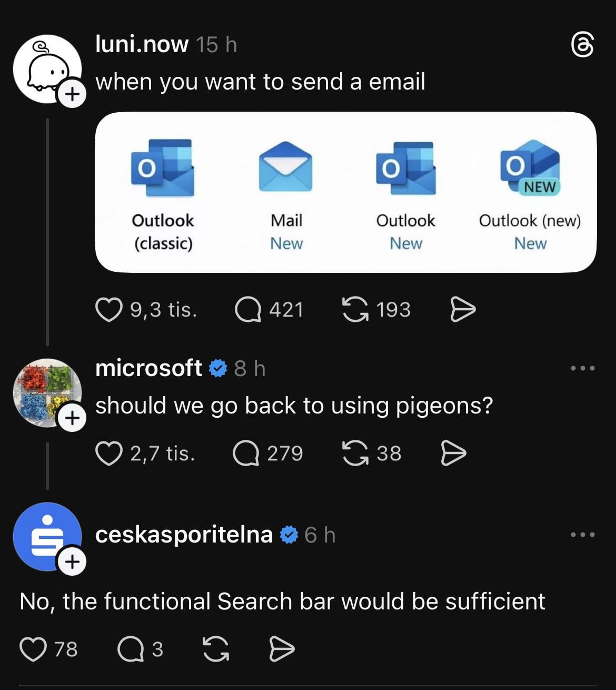Follow microsoft via avatar plus badge

72,418
